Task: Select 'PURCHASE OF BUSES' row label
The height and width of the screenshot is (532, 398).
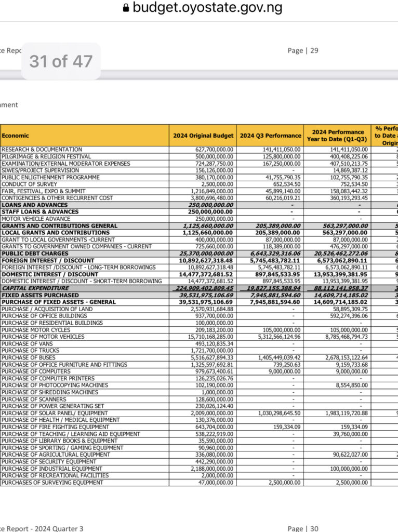Action: click(29, 357)
